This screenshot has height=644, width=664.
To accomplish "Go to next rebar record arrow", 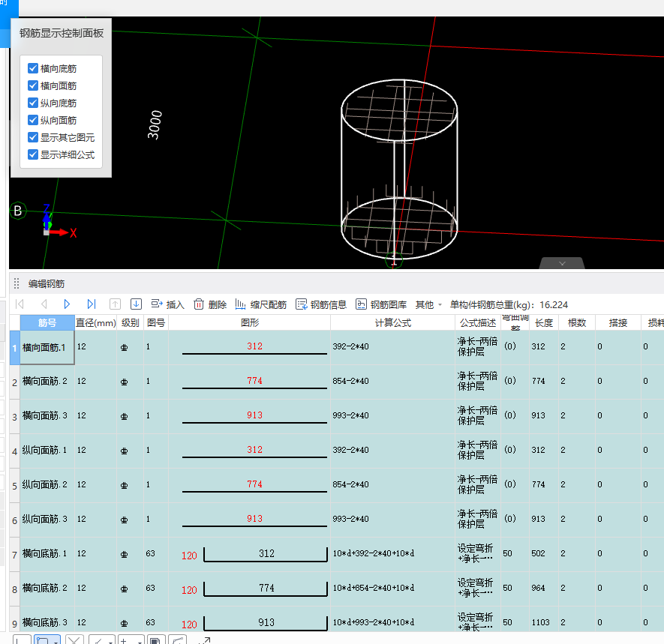I will (67, 304).
